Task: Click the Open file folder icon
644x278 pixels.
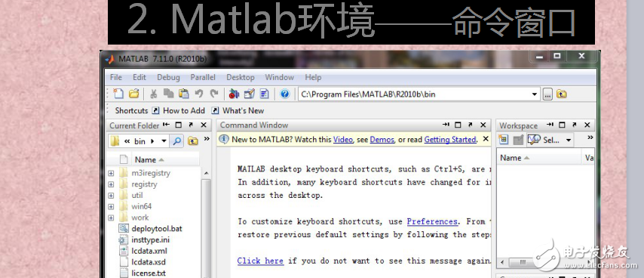Action: click(134, 94)
